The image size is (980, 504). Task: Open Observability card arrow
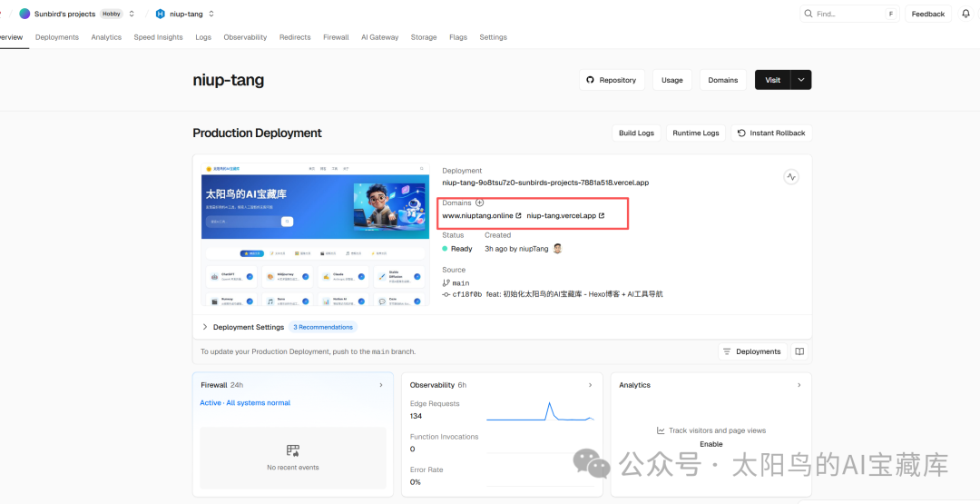coord(590,385)
